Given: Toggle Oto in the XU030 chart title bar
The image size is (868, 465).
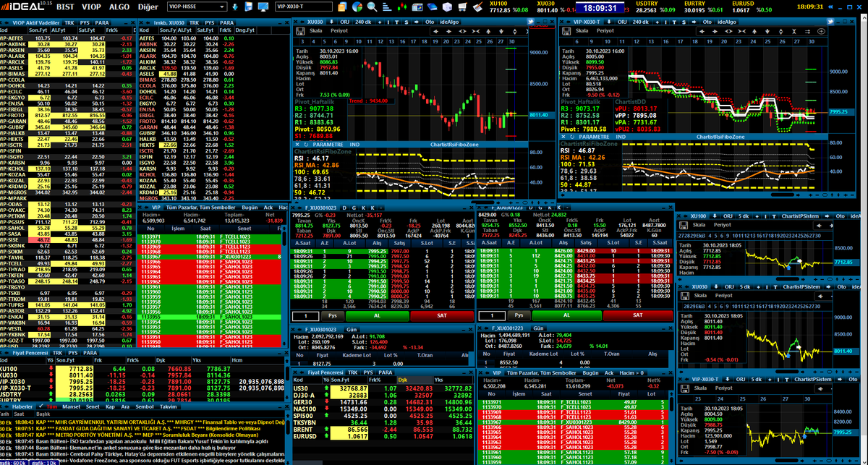Looking at the screenshot, I should tap(430, 22).
